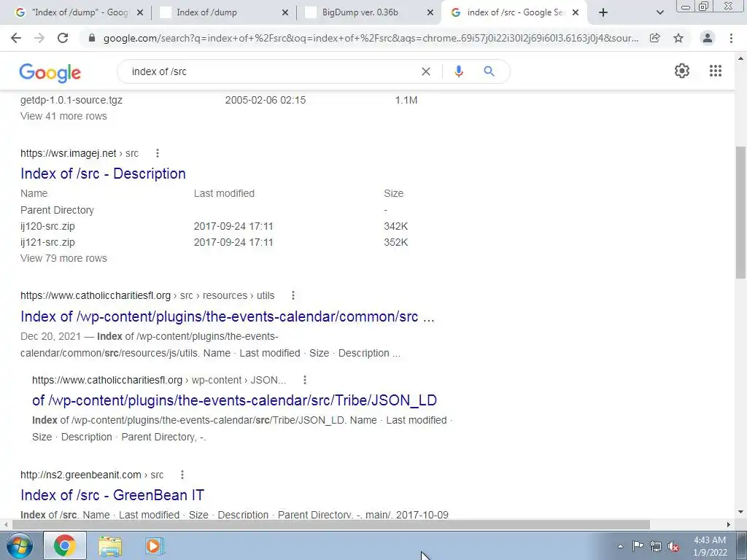The height and width of the screenshot is (560, 747).
Task: Clear the search box with X
Action: click(426, 71)
